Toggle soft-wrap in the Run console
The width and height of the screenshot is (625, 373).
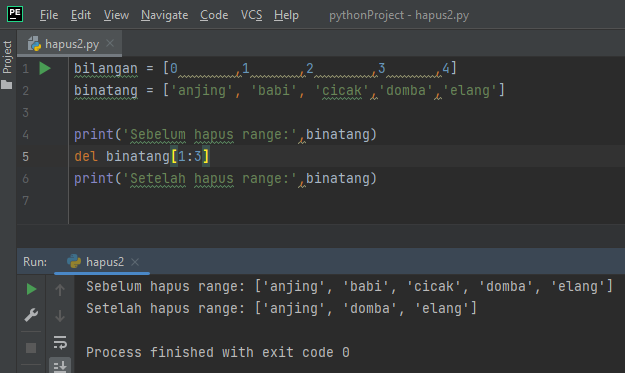pos(60,342)
